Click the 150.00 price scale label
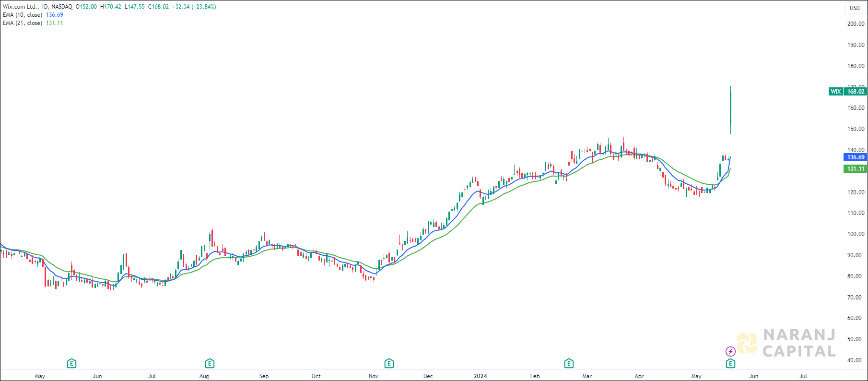The width and height of the screenshot is (868, 381). [856, 129]
